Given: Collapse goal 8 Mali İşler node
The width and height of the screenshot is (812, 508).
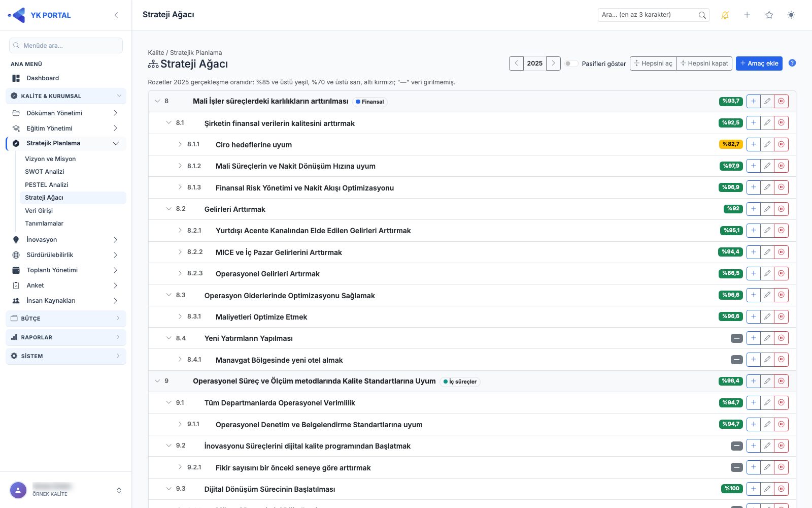Looking at the screenshot, I should coord(157,101).
